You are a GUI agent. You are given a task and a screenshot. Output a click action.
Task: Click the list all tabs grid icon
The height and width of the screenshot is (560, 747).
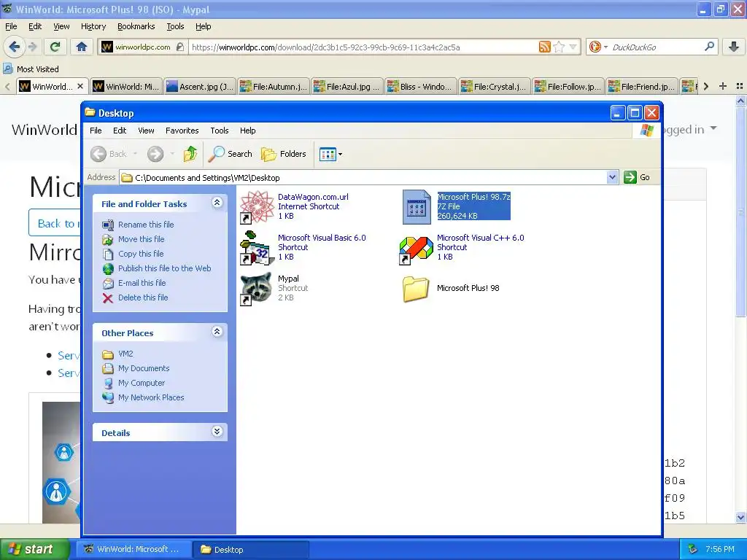click(740, 86)
